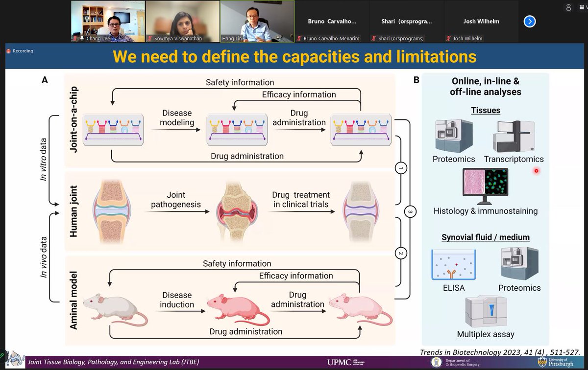Click the 'ELISA' label
The height and width of the screenshot is (370, 588).
pyautogui.click(x=453, y=287)
